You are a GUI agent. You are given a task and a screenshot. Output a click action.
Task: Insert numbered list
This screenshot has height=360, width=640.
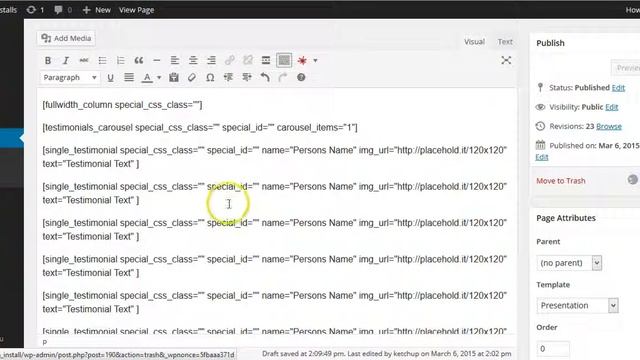tap(120, 60)
